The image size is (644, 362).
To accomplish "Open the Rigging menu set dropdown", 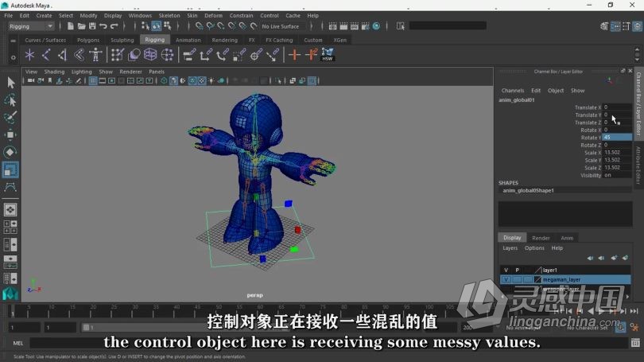I will pos(31,26).
